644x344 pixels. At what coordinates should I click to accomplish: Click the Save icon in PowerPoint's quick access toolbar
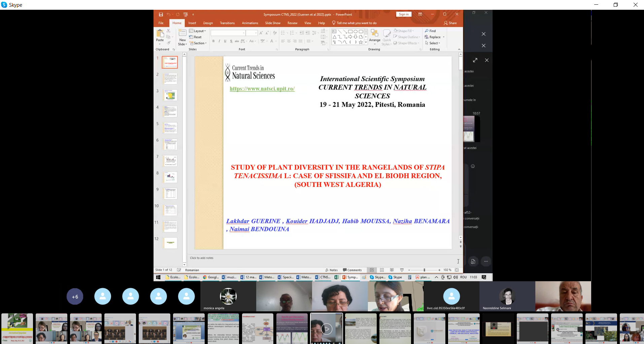161,14
